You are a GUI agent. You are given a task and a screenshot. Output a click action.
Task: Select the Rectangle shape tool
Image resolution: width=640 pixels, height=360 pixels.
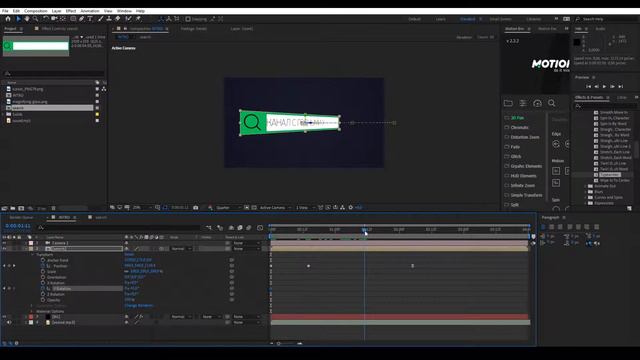(x=73, y=19)
